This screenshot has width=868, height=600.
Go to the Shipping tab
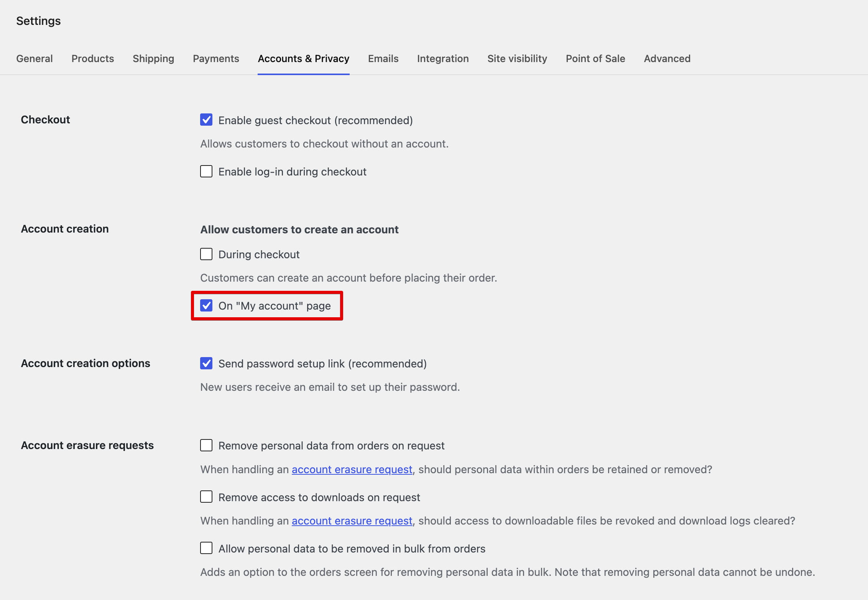[x=153, y=59]
